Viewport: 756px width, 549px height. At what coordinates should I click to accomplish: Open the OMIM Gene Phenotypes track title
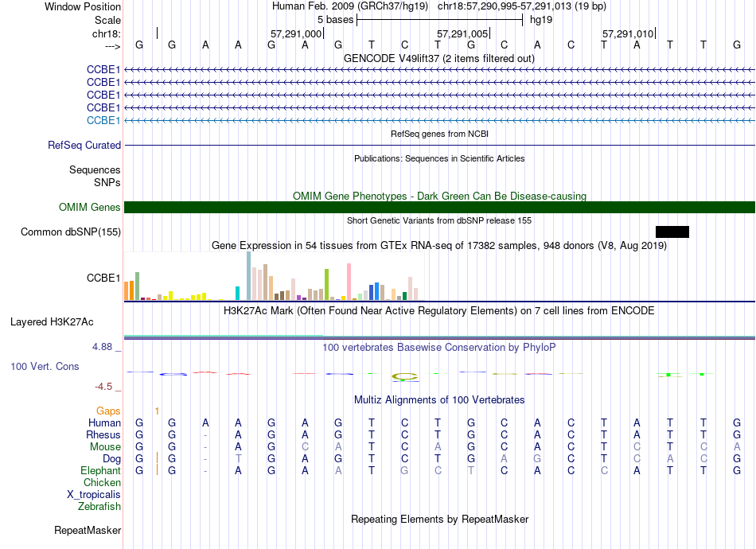click(439, 197)
